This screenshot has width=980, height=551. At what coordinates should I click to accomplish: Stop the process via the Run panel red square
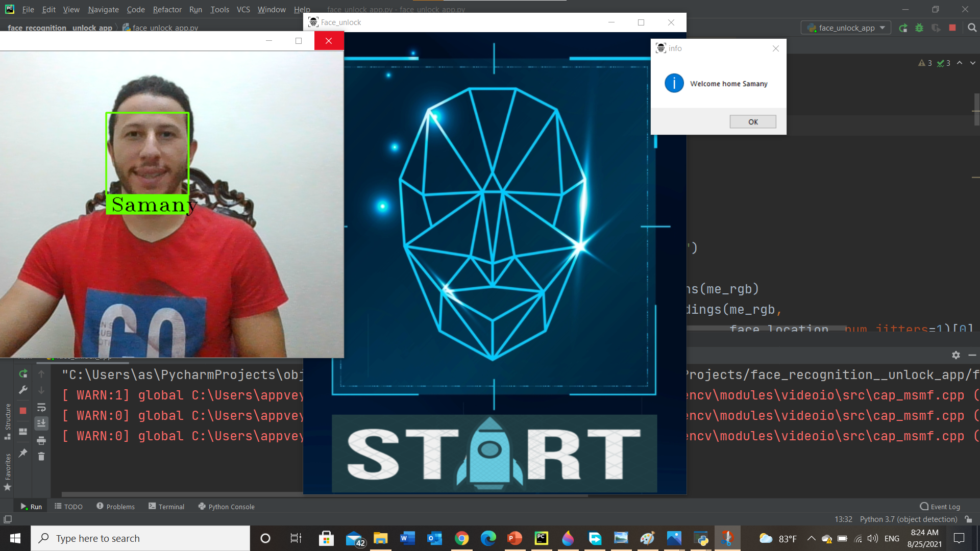23,411
